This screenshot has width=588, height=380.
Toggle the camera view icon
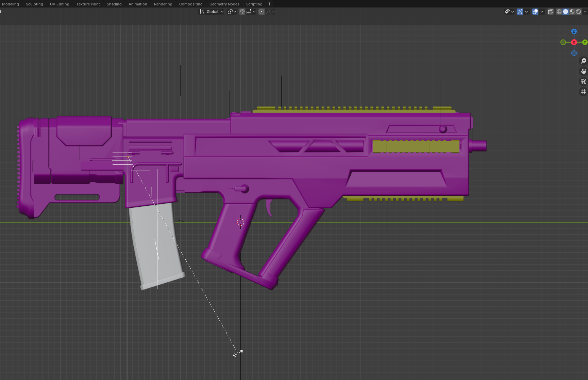583,81
